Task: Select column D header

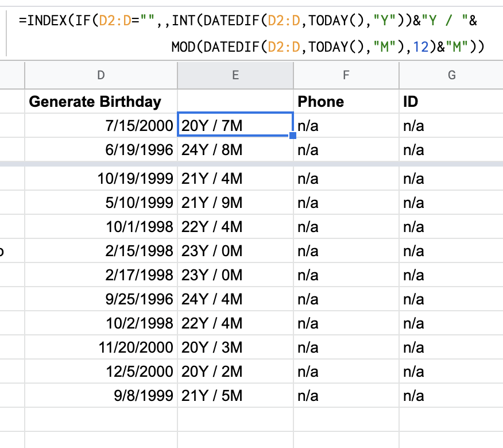Action: click(x=101, y=75)
